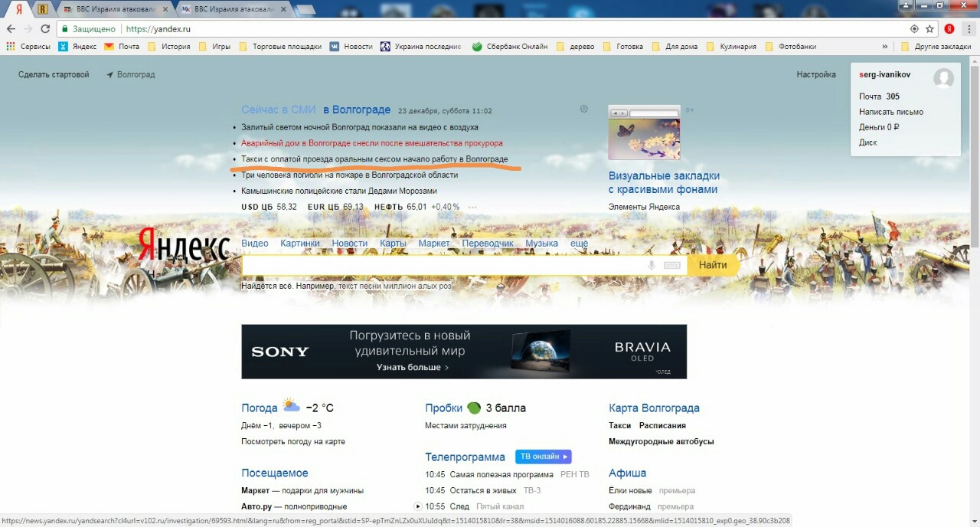The height and width of the screenshot is (527, 980).
Task: Close the second ВВС Израиля tab
Action: coord(283,9)
